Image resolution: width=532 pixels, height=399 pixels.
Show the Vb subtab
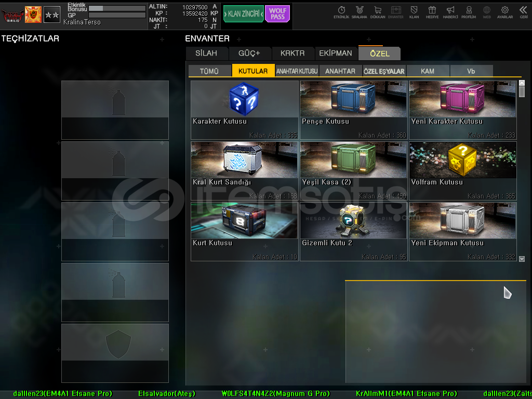(471, 71)
